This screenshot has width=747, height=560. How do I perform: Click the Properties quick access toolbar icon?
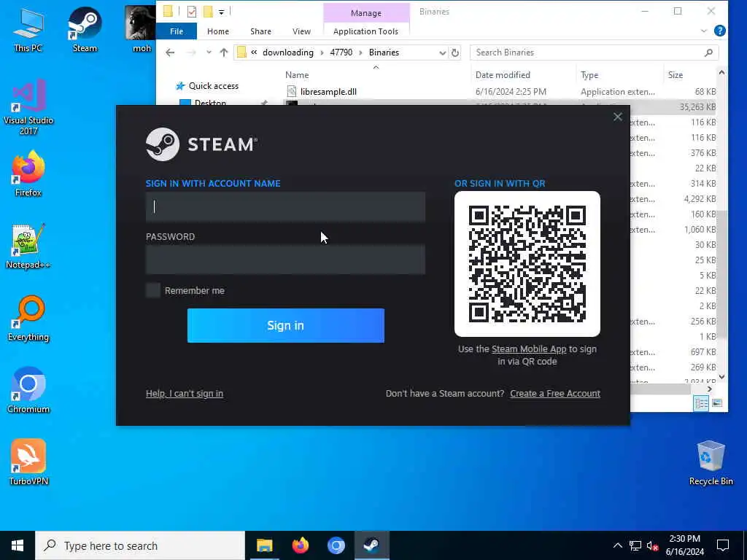coord(192,12)
